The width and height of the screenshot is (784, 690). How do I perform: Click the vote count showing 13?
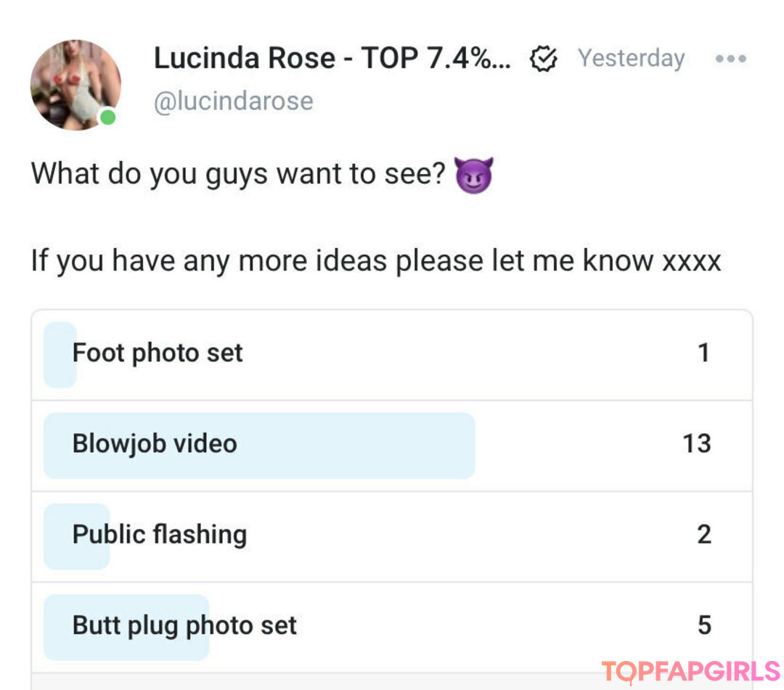696,444
